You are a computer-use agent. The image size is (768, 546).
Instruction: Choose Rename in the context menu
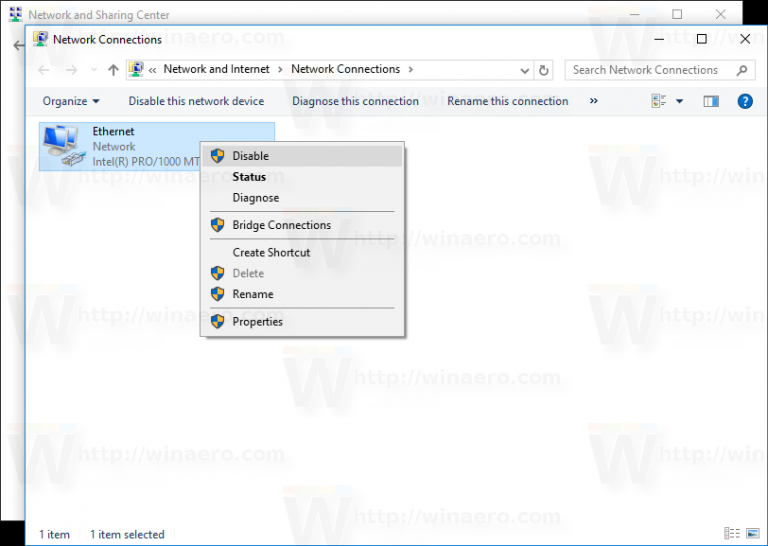[302, 294]
